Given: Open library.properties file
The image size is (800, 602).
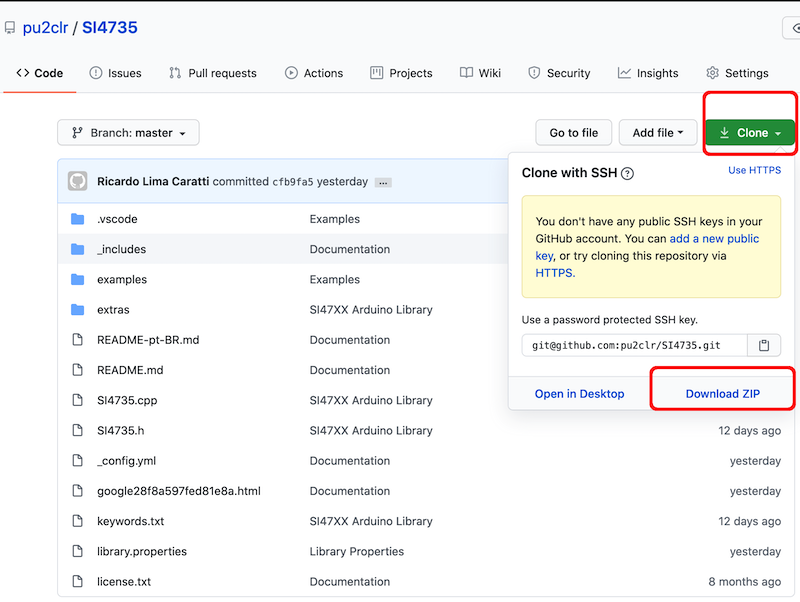Looking at the screenshot, I should (142, 551).
